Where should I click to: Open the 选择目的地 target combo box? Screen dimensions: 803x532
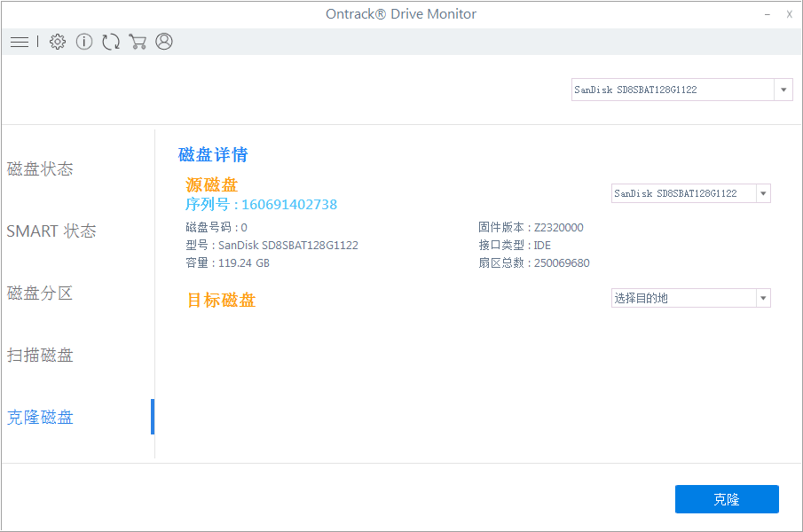(x=691, y=298)
